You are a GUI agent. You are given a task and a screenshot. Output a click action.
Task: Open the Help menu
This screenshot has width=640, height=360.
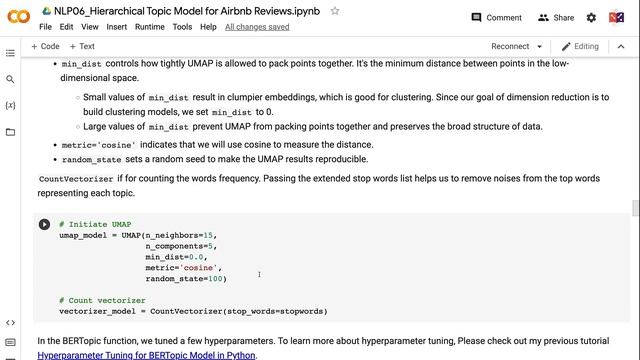tap(208, 27)
